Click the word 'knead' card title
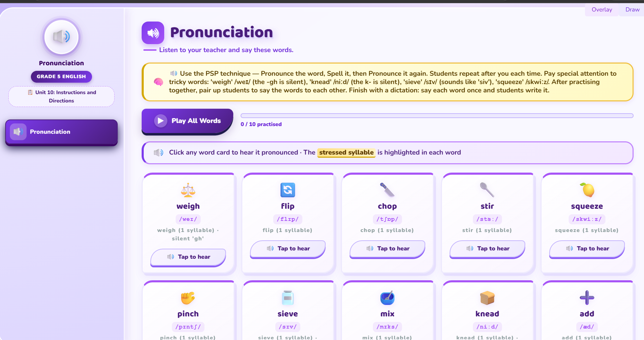This screenshot has height=340, width=644. pos(487,314)
